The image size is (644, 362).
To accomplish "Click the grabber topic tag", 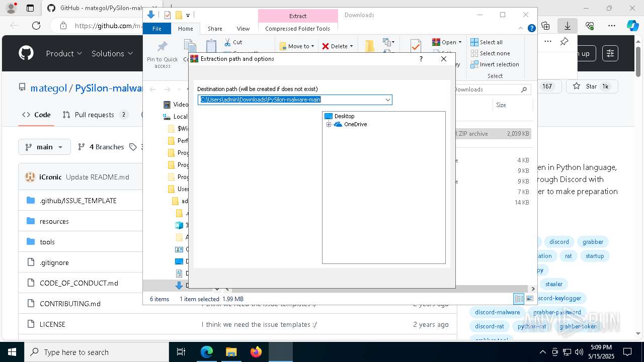I will [x=593, y=242].
